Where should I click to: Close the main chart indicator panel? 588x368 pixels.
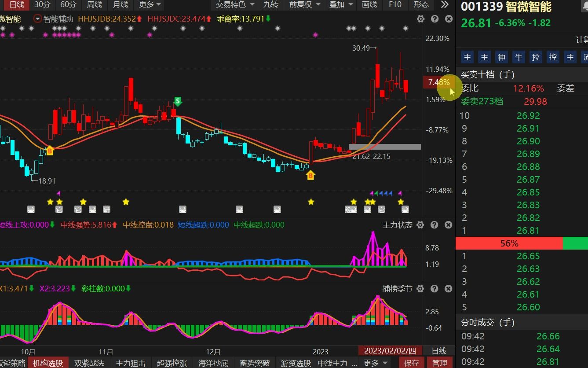tap(449, 19)
